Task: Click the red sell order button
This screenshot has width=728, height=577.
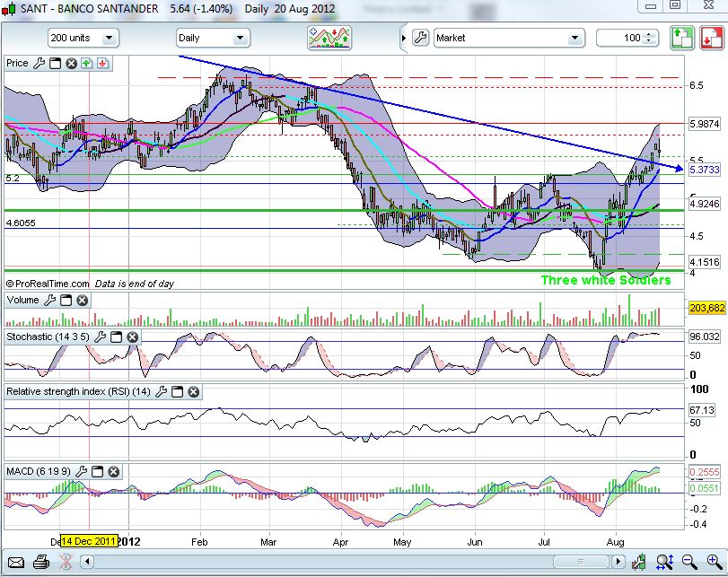Action: click(x=712, y=38)
